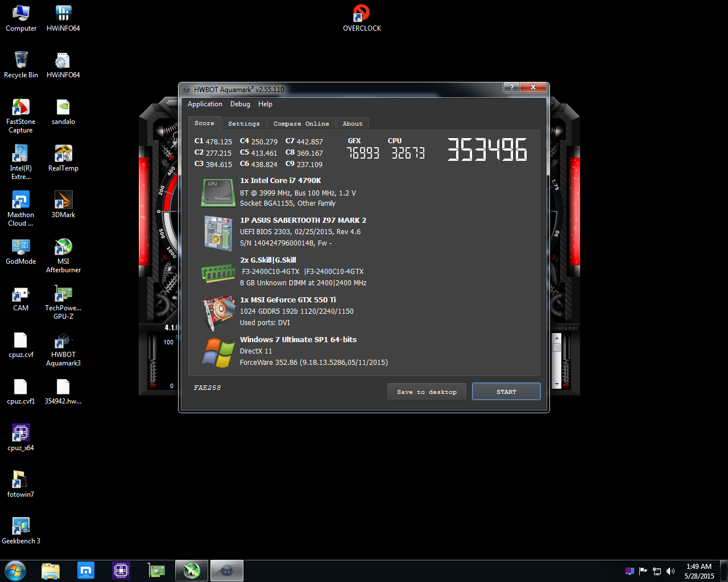This screenshot has height=582, width=728.
Task: Open the OVERCLOCK desktop shortcut
Action: 362,18
